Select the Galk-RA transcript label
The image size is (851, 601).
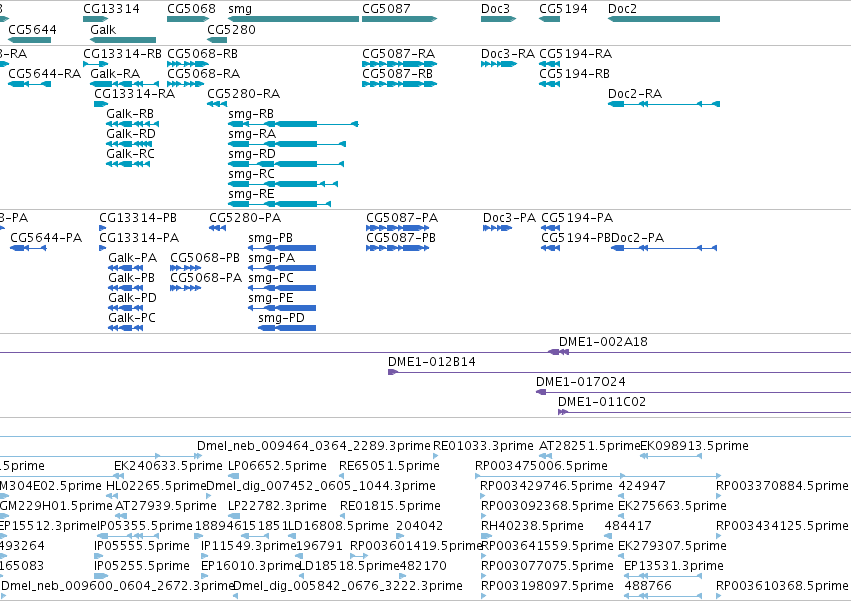pyautogui.click(x=115, y=74)
